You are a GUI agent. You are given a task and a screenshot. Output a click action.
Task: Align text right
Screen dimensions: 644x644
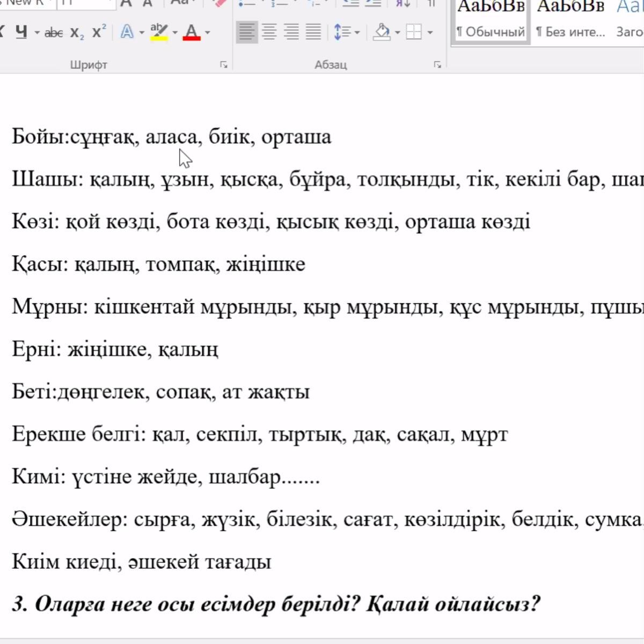coord(291,33)
